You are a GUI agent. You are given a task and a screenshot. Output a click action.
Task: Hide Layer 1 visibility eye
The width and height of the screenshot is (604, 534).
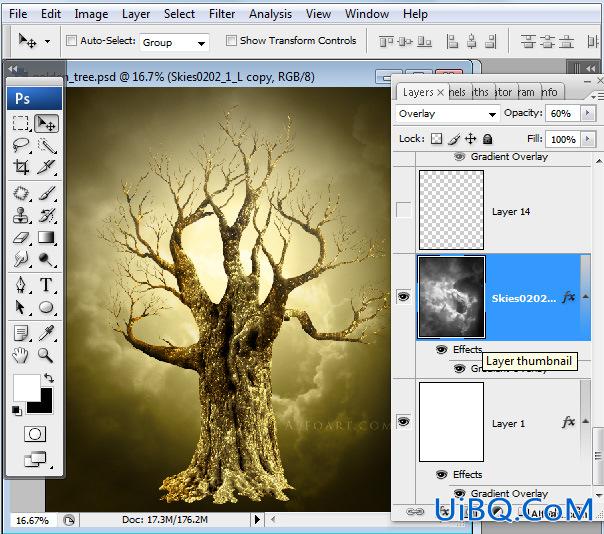click(x=403, y=421)
